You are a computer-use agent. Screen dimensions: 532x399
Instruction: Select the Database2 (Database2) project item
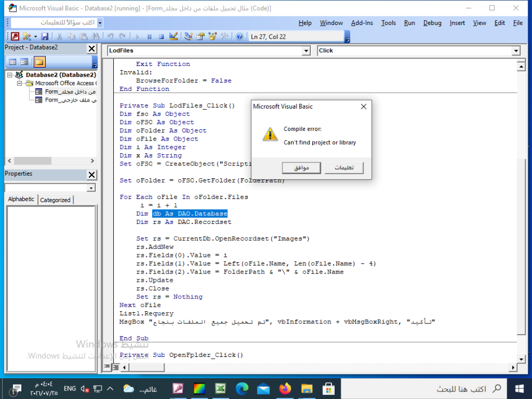61,74
